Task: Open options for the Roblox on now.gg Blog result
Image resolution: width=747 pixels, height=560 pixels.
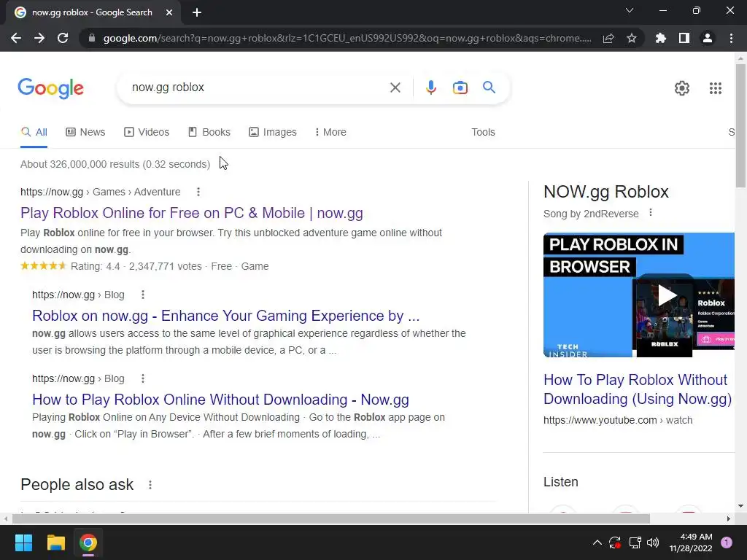Action: 142,295
